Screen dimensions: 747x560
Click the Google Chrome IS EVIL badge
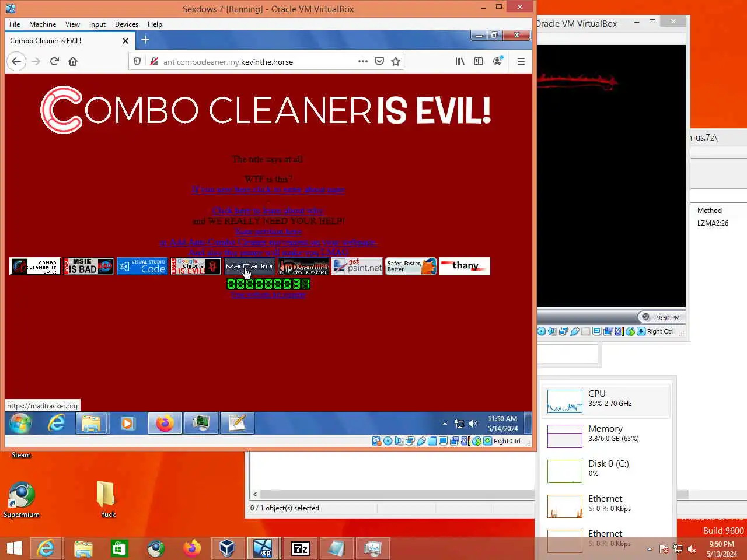(196, 267)
